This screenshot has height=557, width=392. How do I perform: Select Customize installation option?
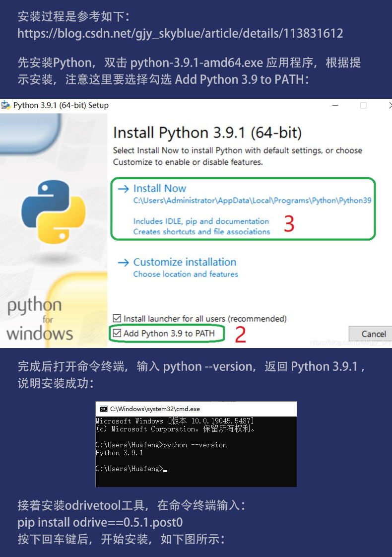[185, 262]
